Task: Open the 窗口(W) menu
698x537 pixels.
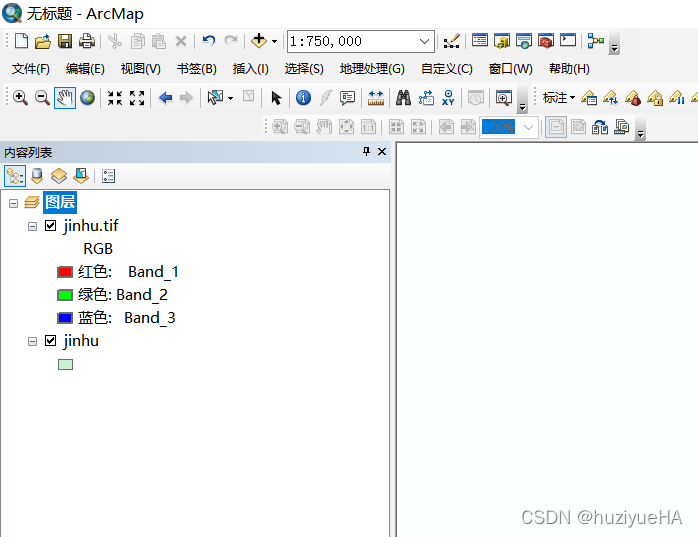Action: coord(511,69)
